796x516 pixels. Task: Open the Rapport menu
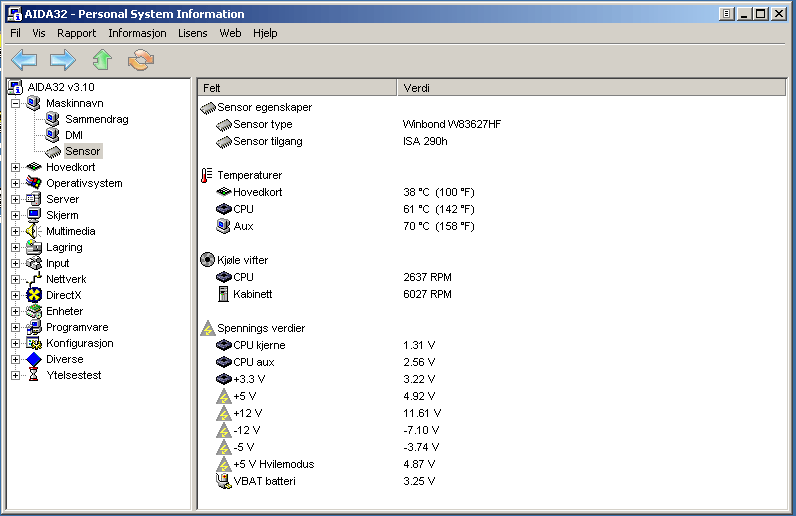[x=76, y=33]
